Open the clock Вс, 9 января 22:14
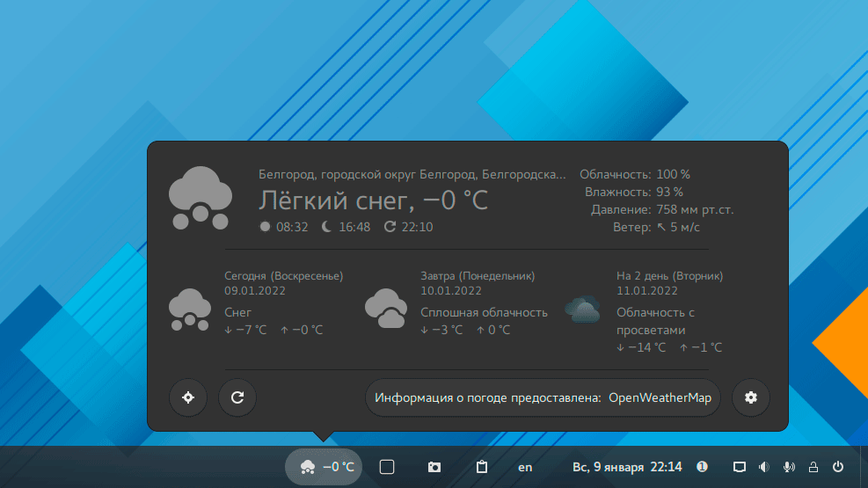Image resolution: width=868 pixels, height=488 pixels. pos(627,467)
